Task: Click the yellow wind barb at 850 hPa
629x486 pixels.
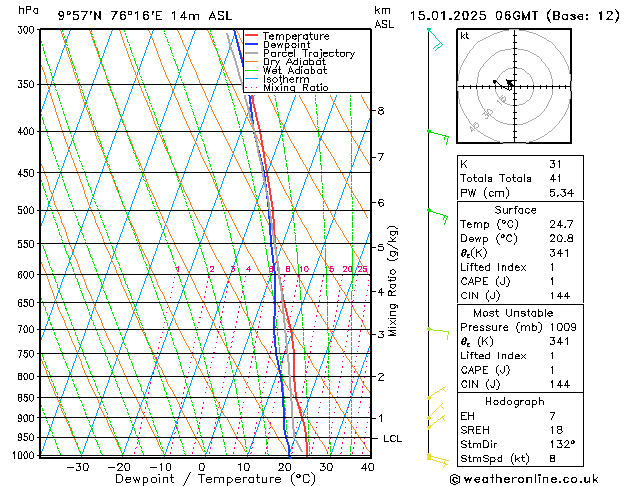Action: pyautogui.click(x=437, y=393)
